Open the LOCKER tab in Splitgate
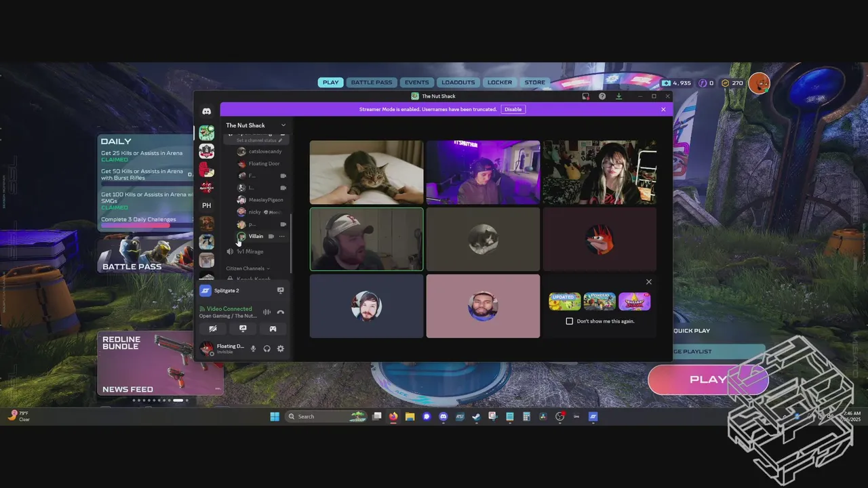Image resolution: width=868 pixels, height=488 pixels. pyautogui.click(x=500, y=83)
